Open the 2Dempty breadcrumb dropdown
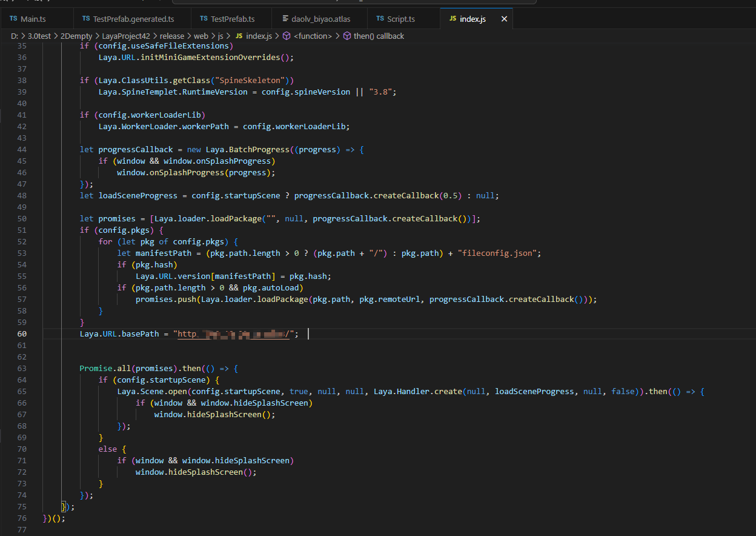 tap(76, 36)
